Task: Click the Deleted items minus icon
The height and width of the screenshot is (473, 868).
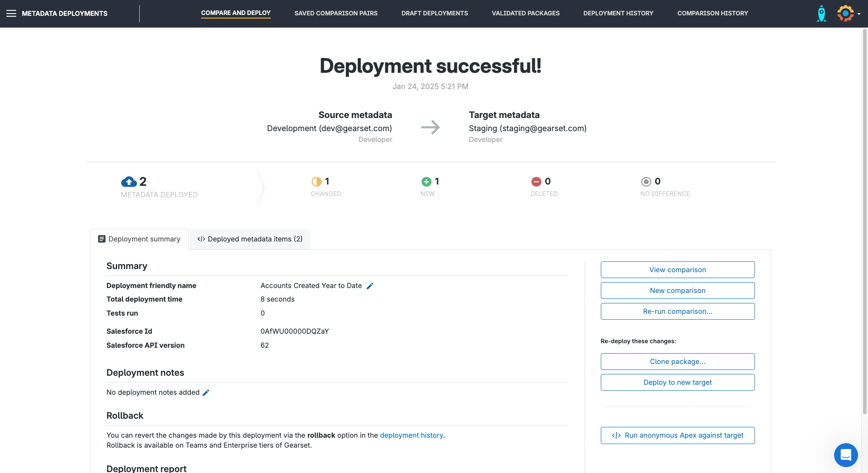Action: point(536,182)
